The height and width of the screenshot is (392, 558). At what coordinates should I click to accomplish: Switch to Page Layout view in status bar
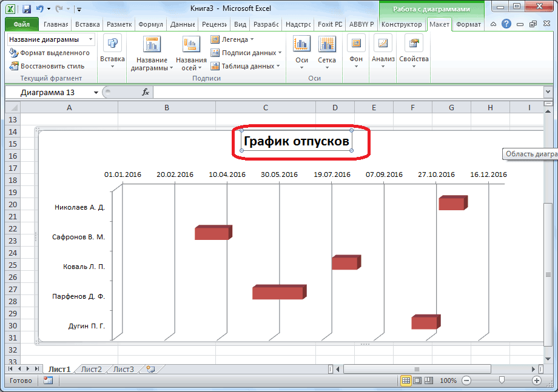(x=417, y=380)
